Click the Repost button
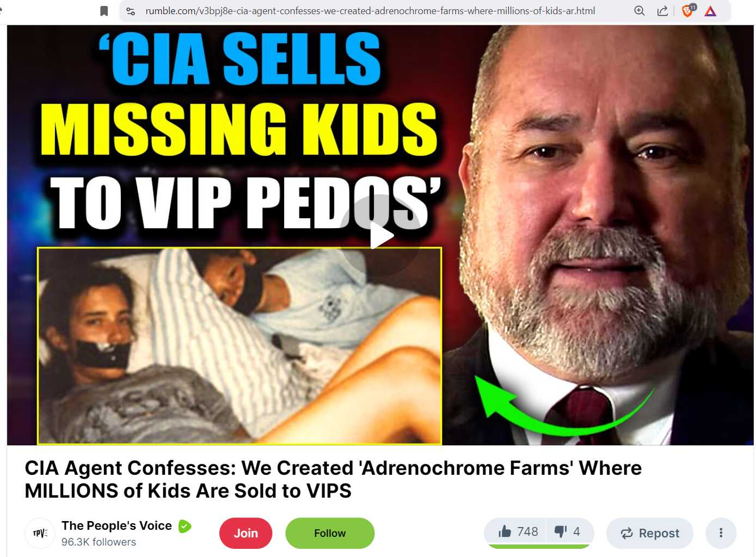756x557 pixels. click(x=650, y=533)
